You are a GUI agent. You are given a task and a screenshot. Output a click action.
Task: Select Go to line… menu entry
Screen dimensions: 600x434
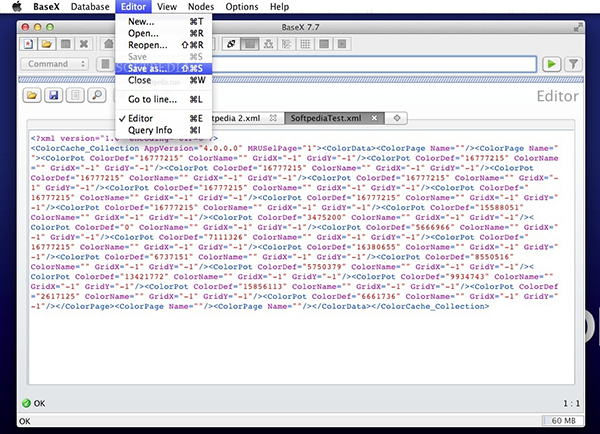[152, 99]
